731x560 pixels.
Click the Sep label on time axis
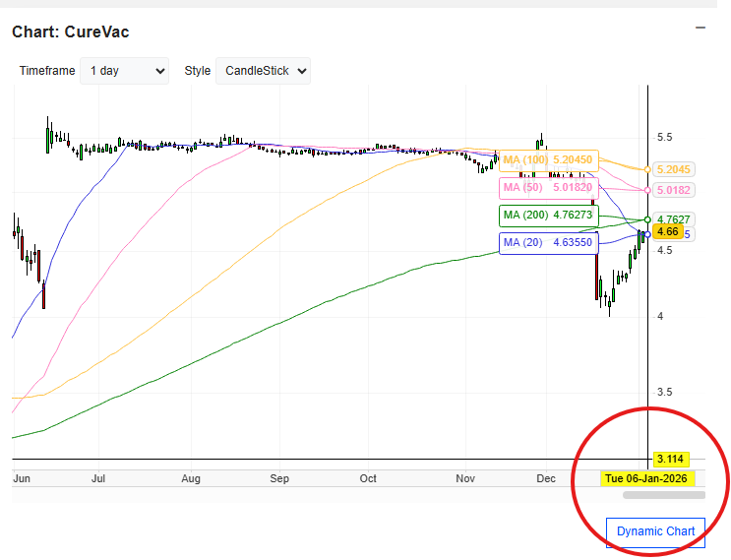(279, 479)
